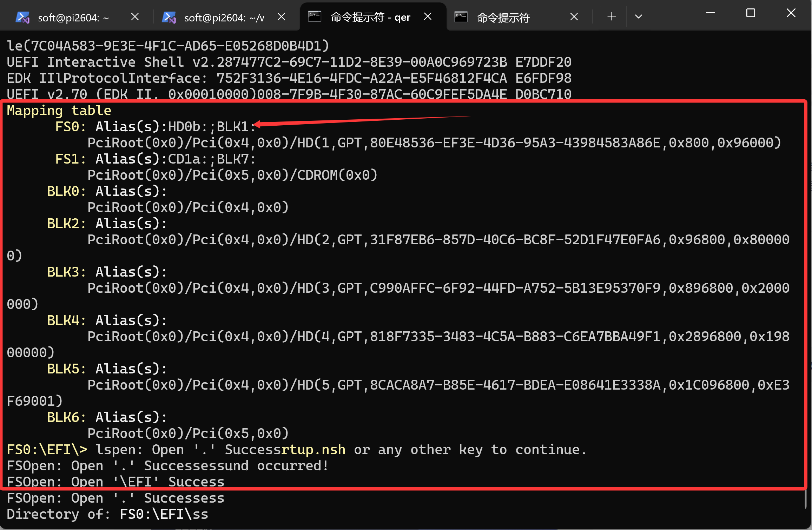Close the 命令提示符 - qer tab

428,16
